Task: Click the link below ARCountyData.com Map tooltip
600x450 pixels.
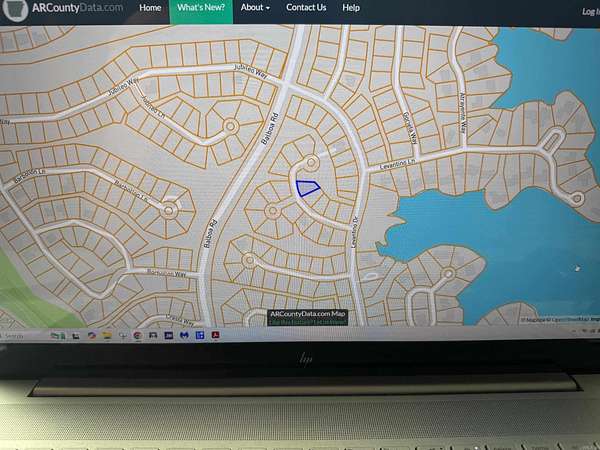Action: (308, 321)
